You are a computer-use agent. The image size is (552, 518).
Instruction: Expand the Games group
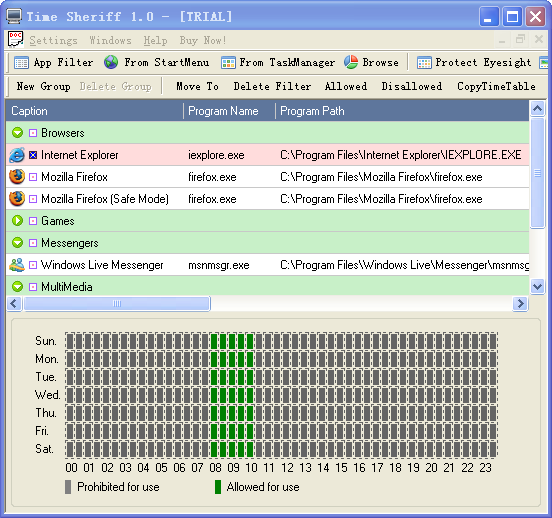point(17,221)
